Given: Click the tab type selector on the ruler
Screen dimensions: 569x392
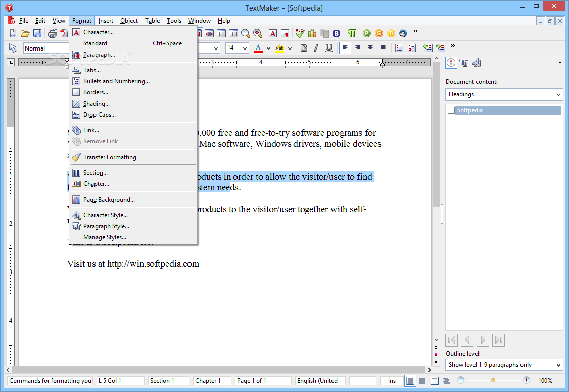Looking at the screenshot, I should click(x=11, y=62).
